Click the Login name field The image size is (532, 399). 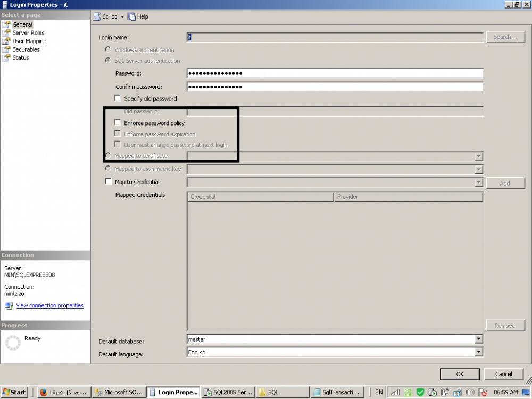pyautogui.click(x=335, y=37)
